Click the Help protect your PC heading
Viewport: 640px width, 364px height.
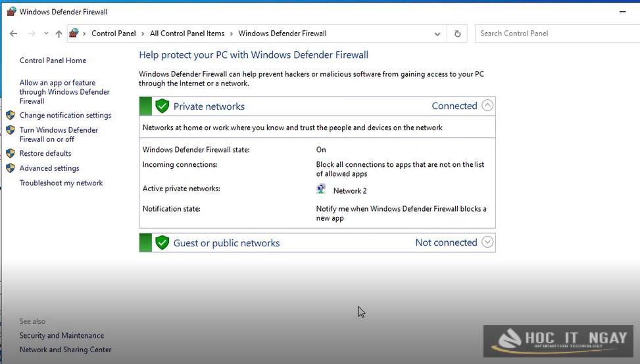[x=253, y=55]
